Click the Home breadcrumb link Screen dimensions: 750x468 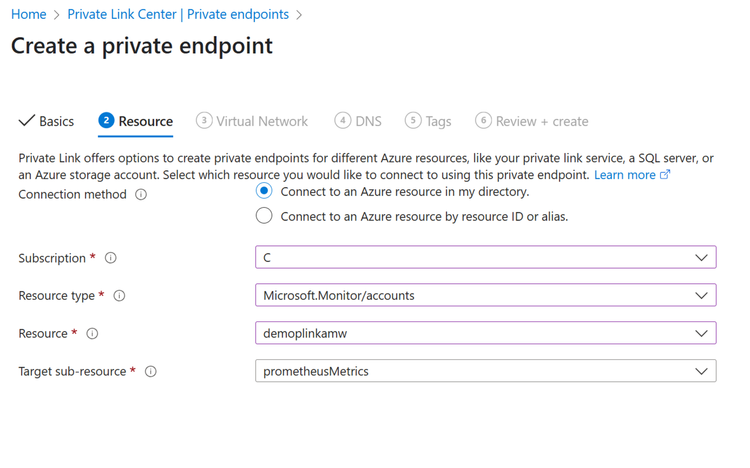(x=28, y=14)
